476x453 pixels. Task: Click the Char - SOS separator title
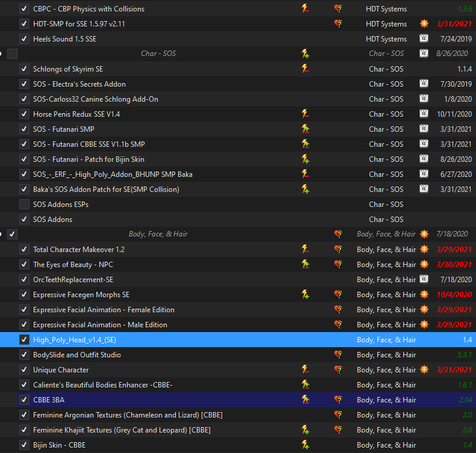pos(158,54)
